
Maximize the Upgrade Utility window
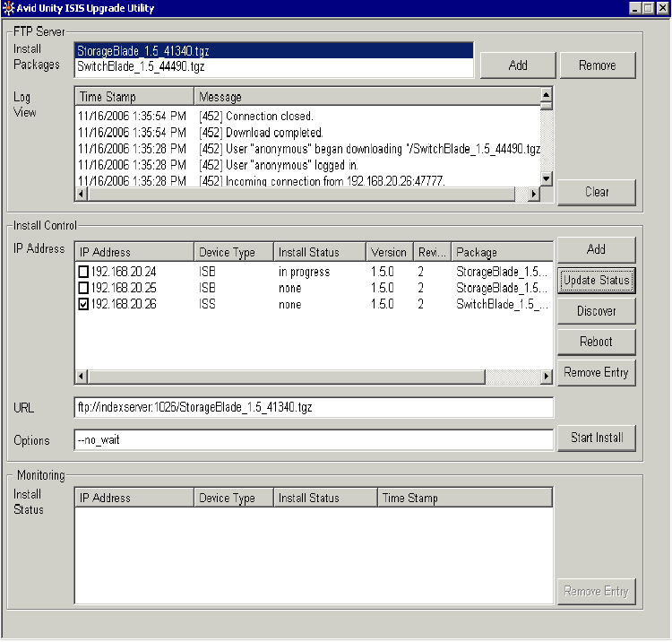coord(649,8)
